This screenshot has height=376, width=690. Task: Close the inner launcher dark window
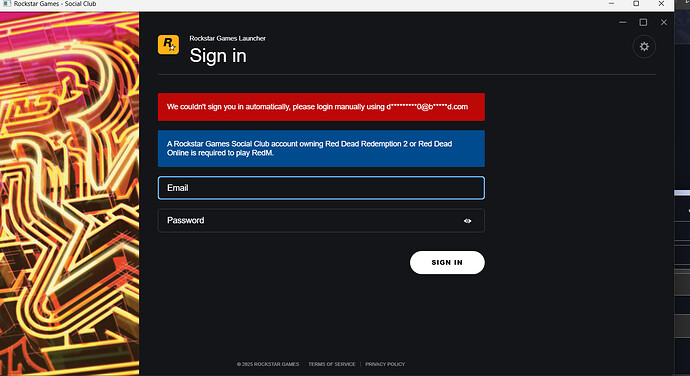(x=664, y=22)
